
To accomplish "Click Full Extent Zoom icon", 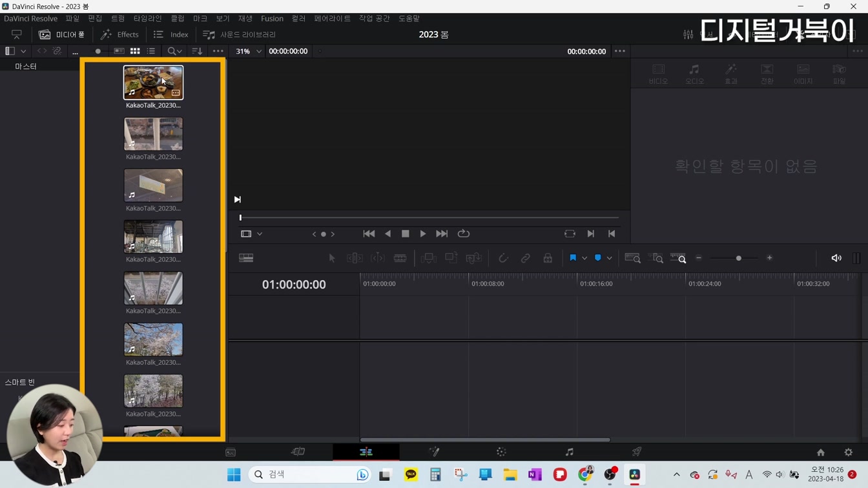I will pos(633,258).
